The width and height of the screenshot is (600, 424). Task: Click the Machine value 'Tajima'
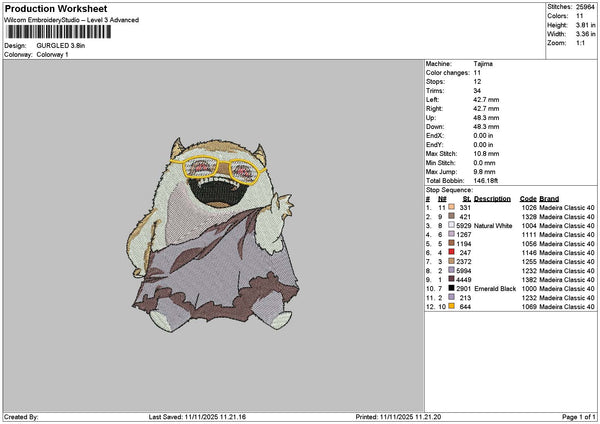point(483,64)
